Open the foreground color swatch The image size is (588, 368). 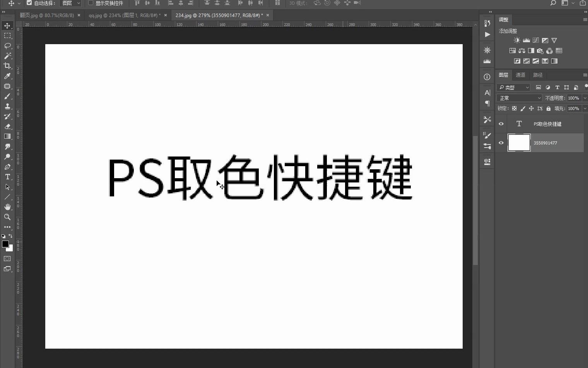5,244
